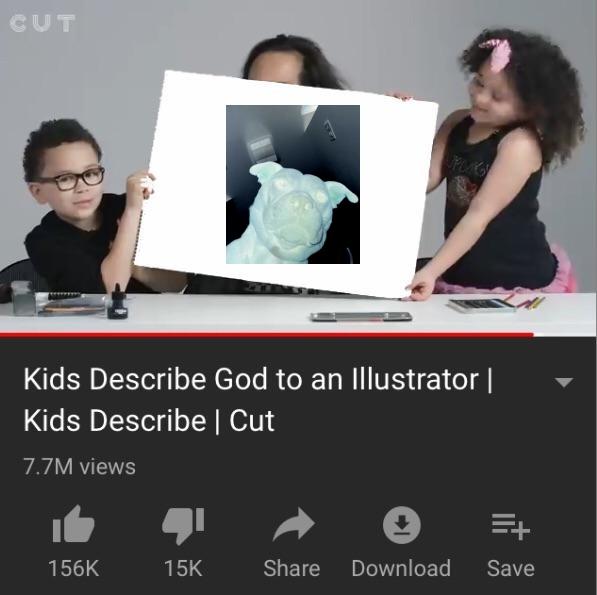Tap the Save to playlist icon
Image resolution: width=597 pixels, height=595 pixels.
pyautogui.click(x=511, y=526)
